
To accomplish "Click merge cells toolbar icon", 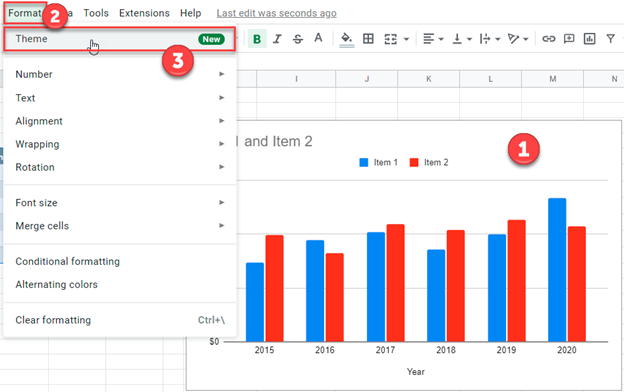I will 390,39.
